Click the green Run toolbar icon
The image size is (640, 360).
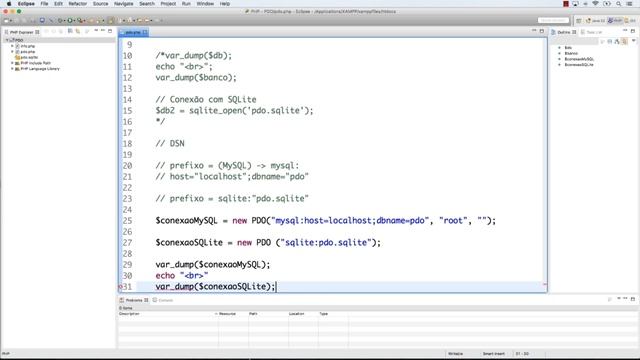[70, 20]
